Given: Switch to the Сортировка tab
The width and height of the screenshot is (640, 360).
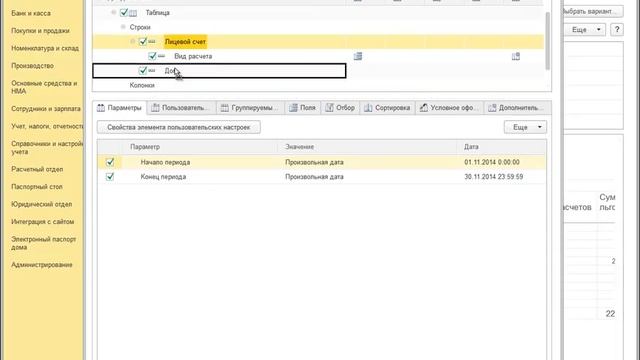Looking at the screenshot, I should (387, 108).
